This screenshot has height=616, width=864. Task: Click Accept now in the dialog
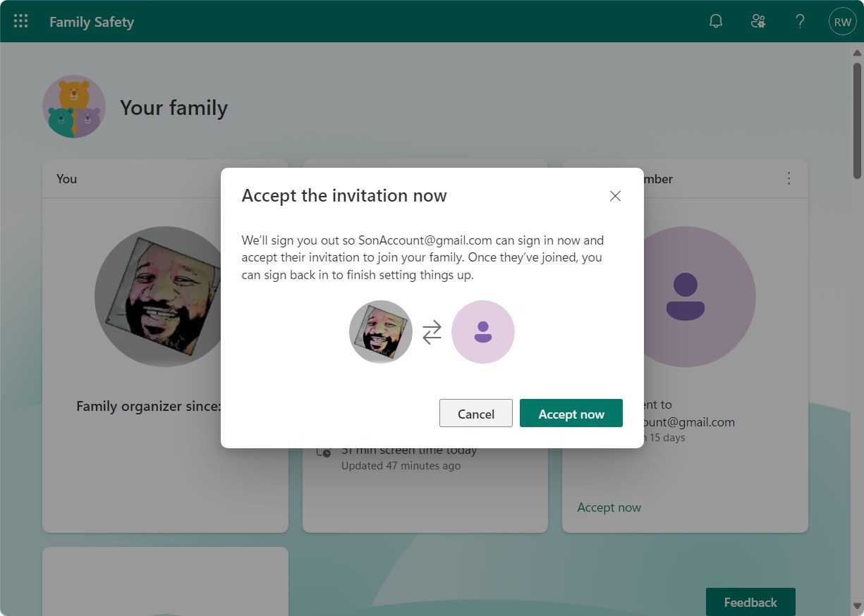click(x=571, y=414)
